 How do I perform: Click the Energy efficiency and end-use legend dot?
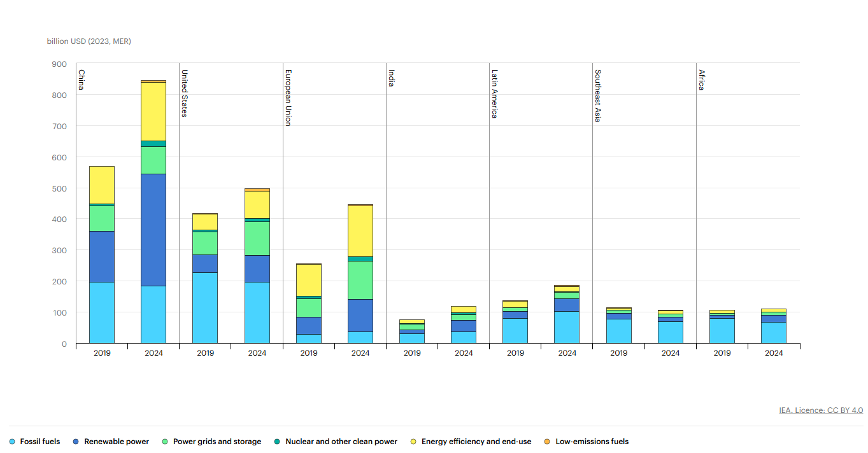point(414,442)
